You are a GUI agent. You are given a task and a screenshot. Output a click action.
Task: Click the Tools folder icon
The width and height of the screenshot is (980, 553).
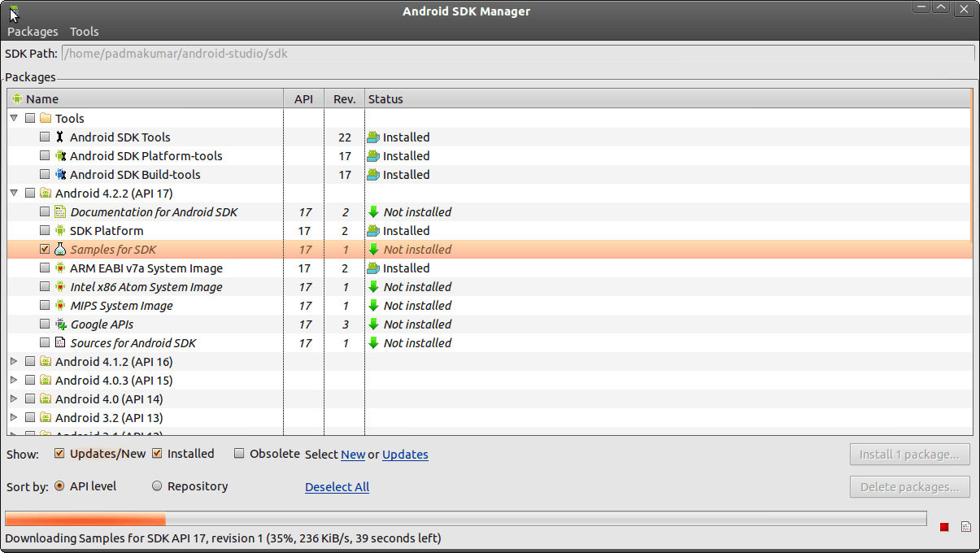point(46,119)
